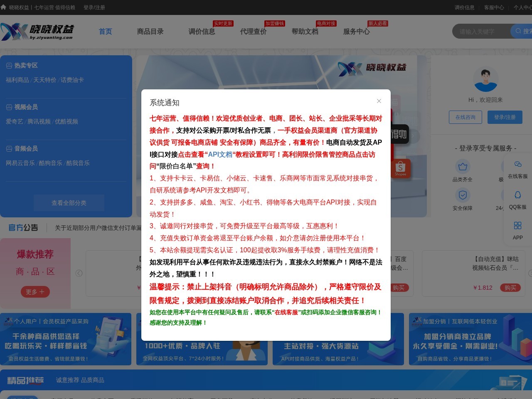
Task: Click the left carousel arrow
Action: (79, 273)
